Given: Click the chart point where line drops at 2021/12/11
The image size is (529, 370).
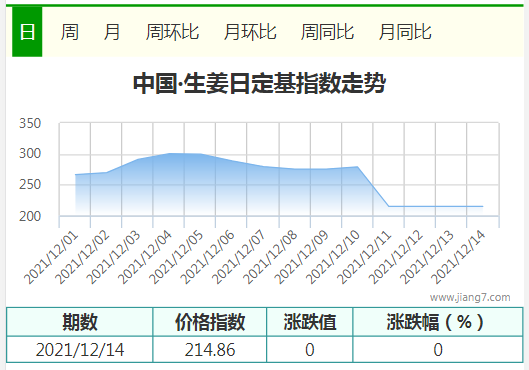Looking at the screenshot, I should tap(389, 206).
